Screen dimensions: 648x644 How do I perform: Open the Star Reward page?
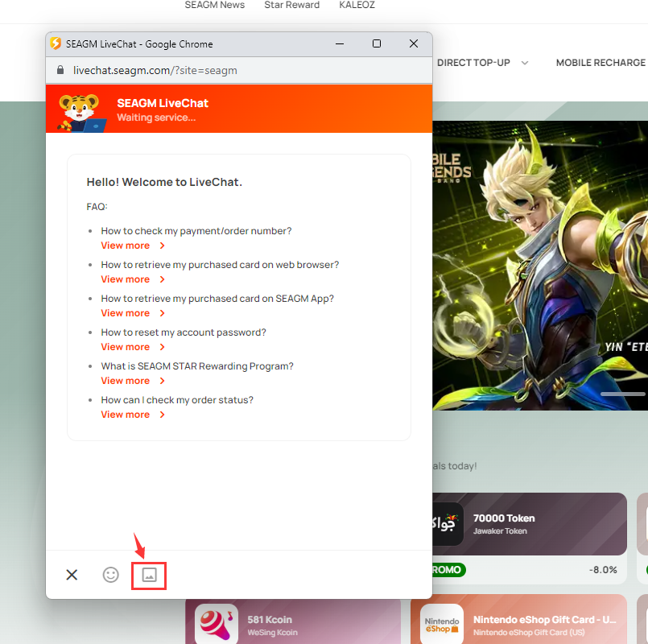tap(291, 5)
